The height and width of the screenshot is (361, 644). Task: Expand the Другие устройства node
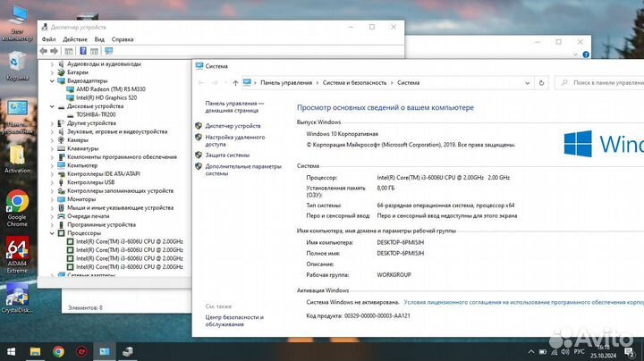tap(52, 123)
